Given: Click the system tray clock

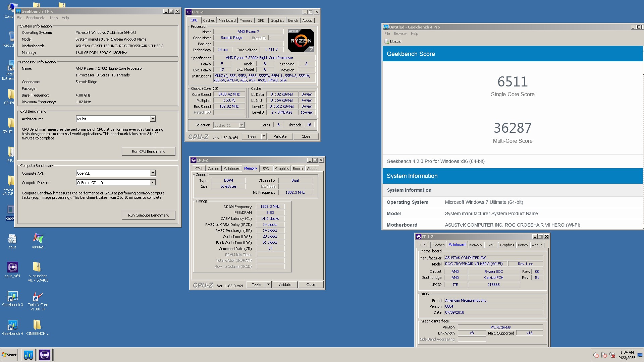Looking at the screenshot, I should coord(627,355).
